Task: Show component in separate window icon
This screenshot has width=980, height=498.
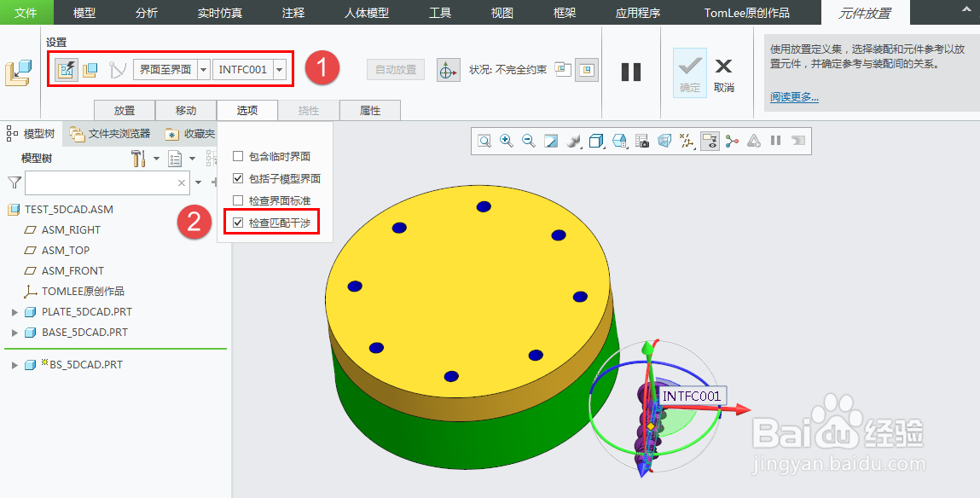Action: tap(563, 69)
